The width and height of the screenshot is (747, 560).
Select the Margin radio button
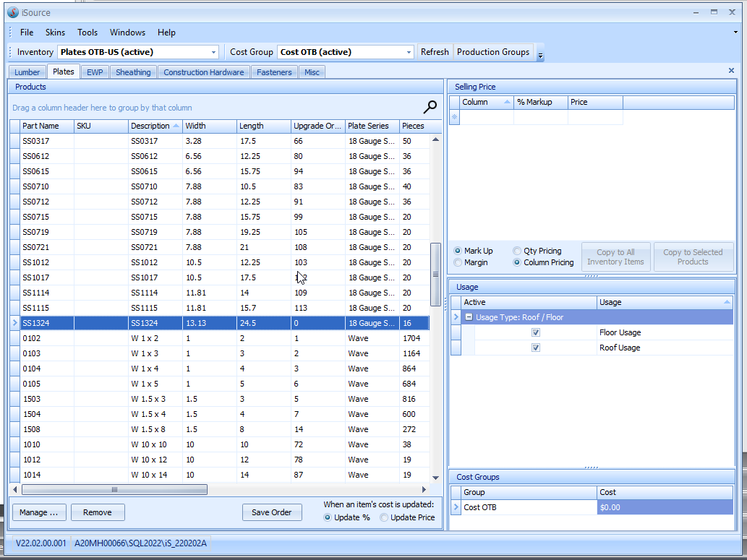[458, 262]
